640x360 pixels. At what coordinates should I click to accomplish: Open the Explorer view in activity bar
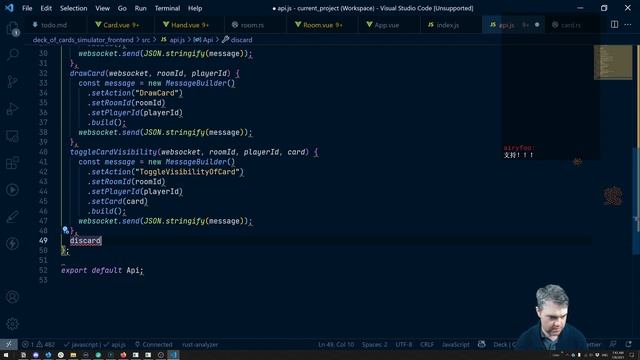click(x=12, y=29)
